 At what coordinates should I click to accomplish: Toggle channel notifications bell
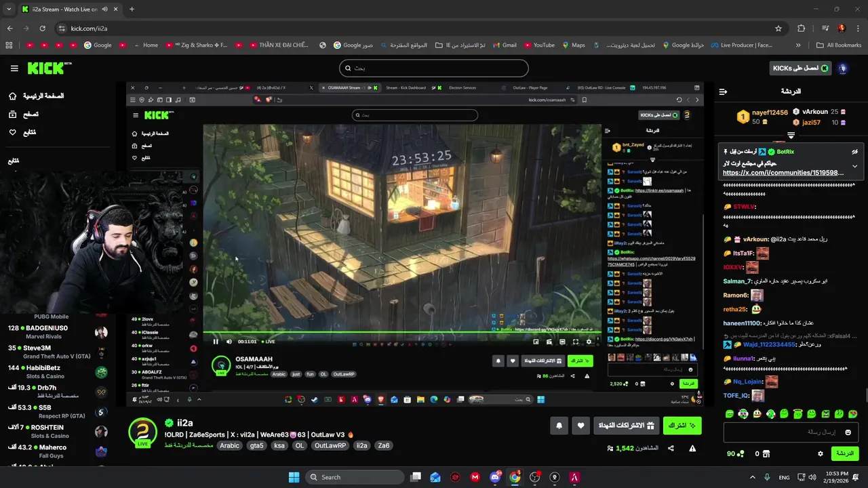point(559,426)
